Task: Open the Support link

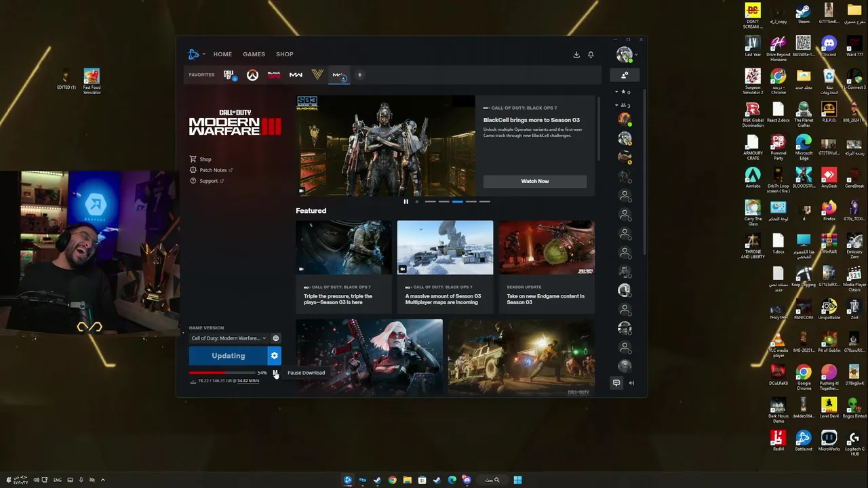Action: [x=207, y=181]
